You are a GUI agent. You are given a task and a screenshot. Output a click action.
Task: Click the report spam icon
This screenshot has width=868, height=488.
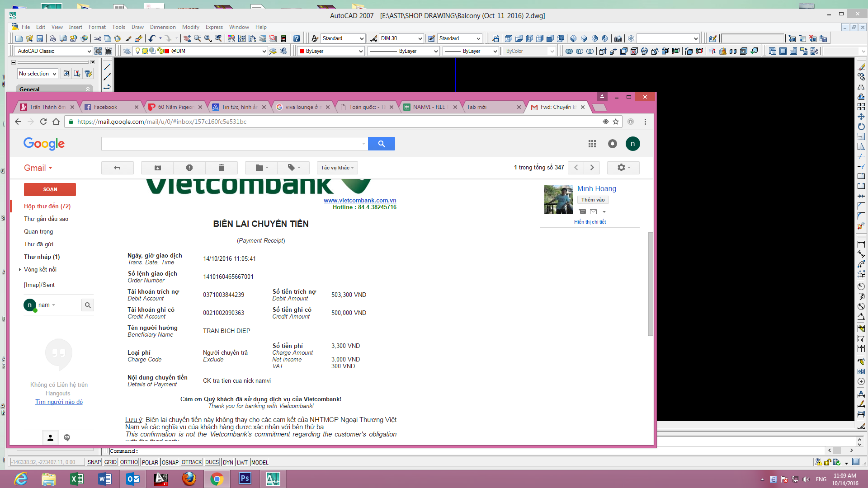[x=189, y=168]
